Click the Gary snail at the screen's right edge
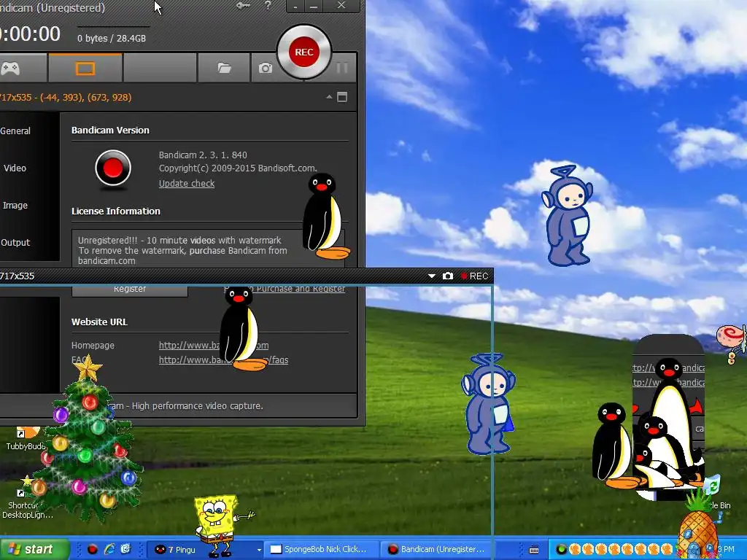The height and width of the screenshot is (560, 747). click(732, 343)
